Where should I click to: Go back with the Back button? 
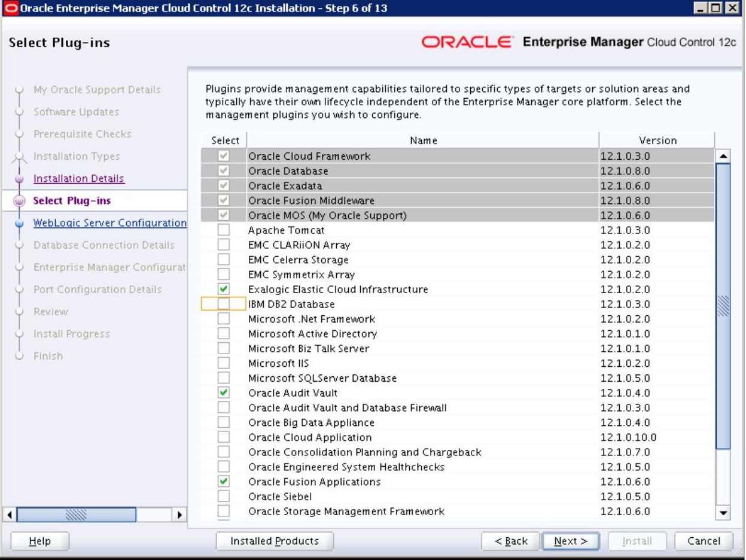(x=511, y=541)
